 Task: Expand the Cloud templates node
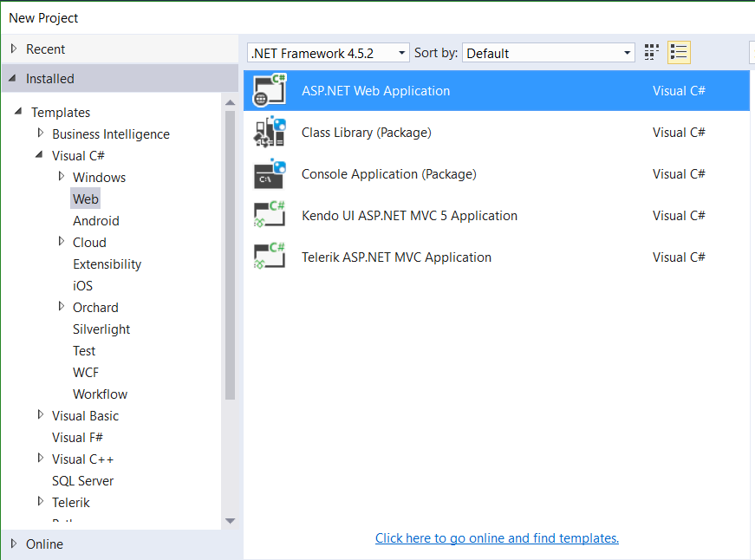click(62, 242)
